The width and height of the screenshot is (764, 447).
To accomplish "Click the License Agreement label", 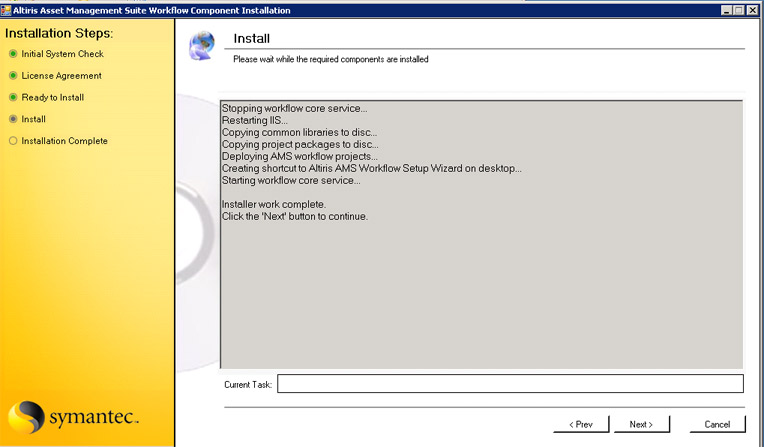I will (x=61, y=76).
